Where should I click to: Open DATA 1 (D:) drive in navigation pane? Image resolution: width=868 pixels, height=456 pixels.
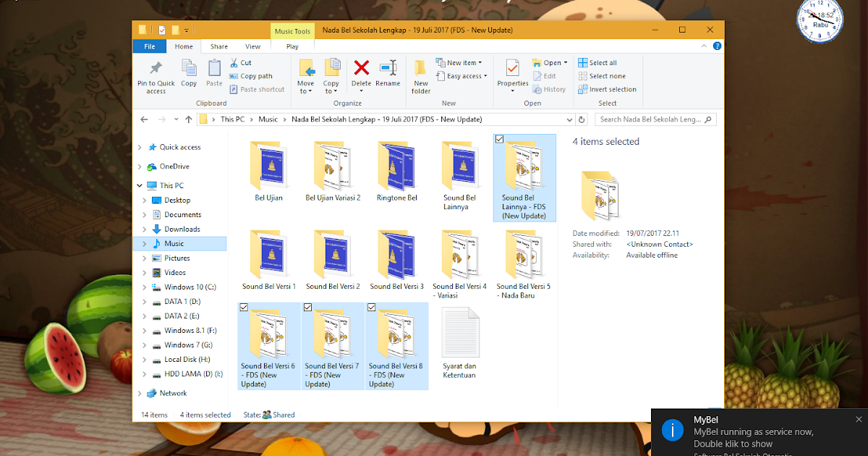[182, 301]
